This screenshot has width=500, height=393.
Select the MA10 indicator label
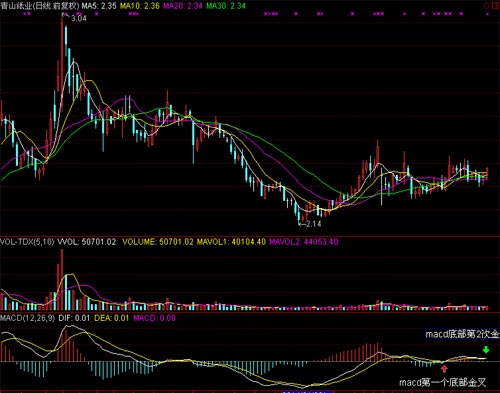(140, 6)
